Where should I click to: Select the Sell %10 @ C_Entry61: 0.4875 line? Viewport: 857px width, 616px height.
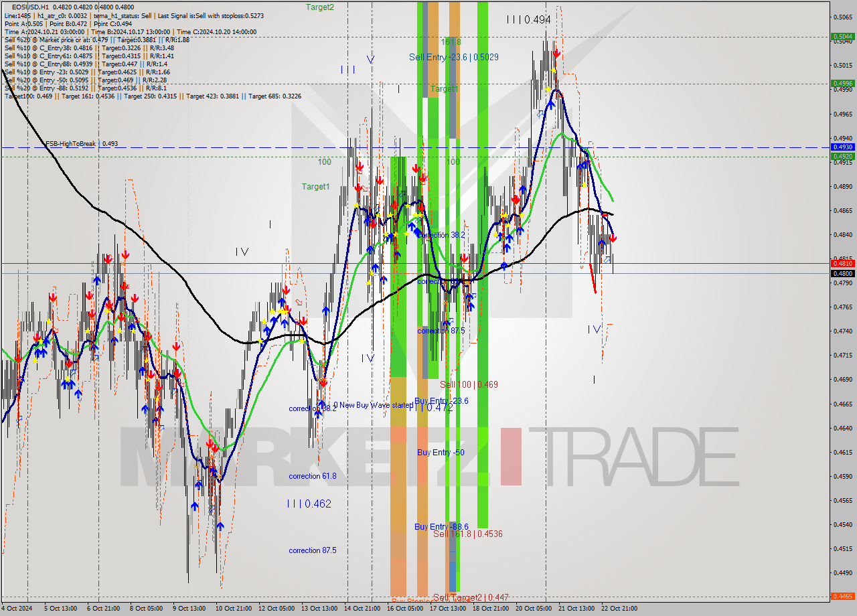tap(89, 56)
